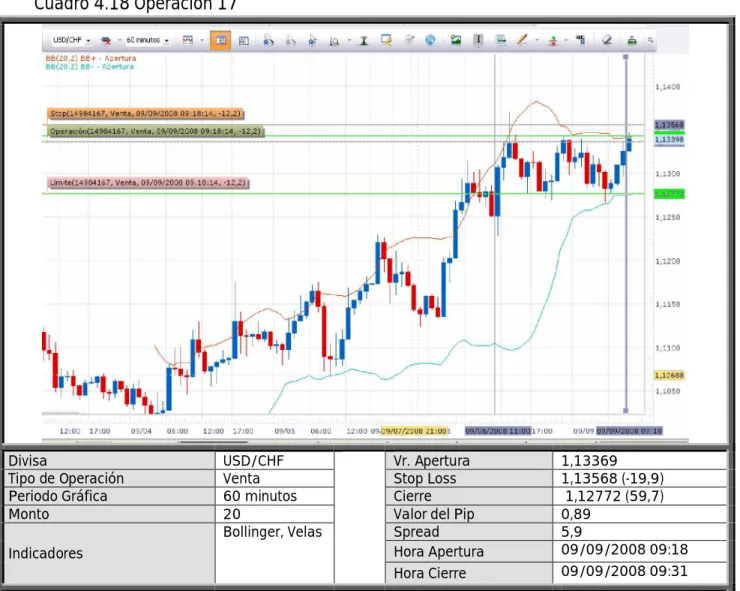Click the vertical timeline marker handle at top
740x591 pixels.
pyautogui.click(x=626, y=57)
